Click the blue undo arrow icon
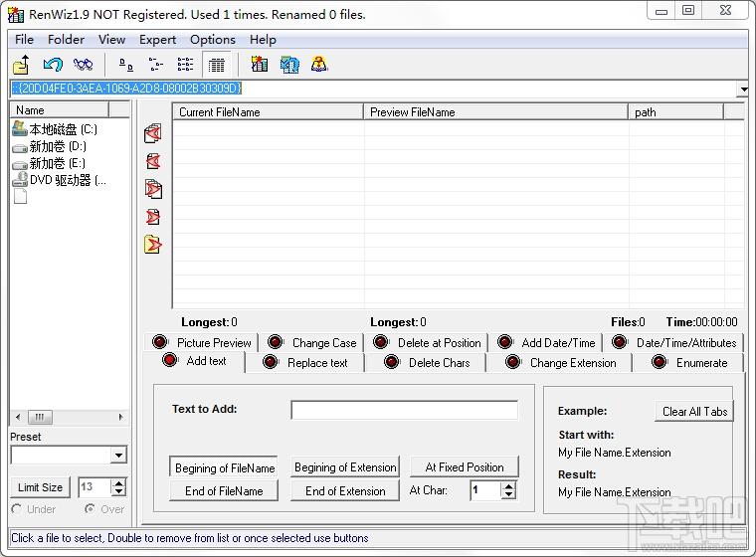756x557 pixels. coord(53,64)
